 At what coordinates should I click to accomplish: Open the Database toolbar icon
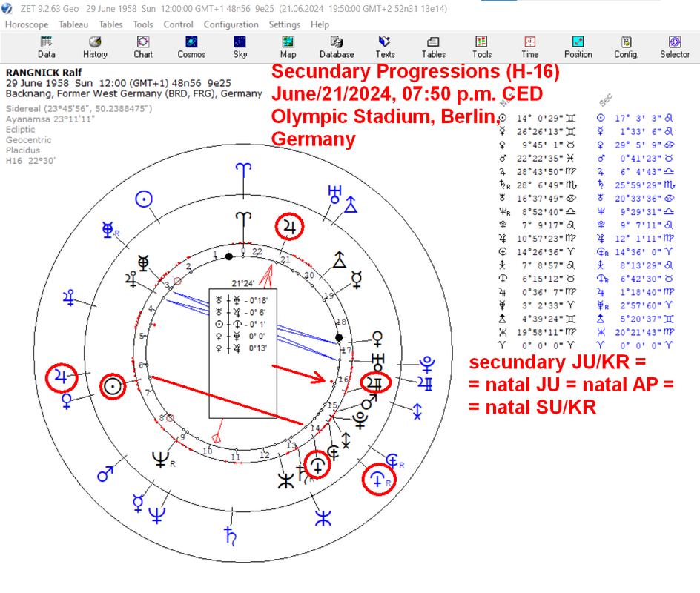(x=337, y=47)
